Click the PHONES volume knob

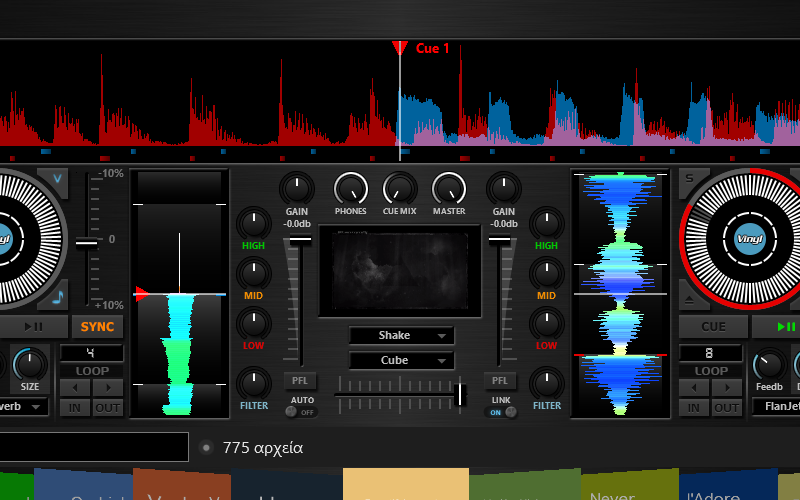pos(351,189)
